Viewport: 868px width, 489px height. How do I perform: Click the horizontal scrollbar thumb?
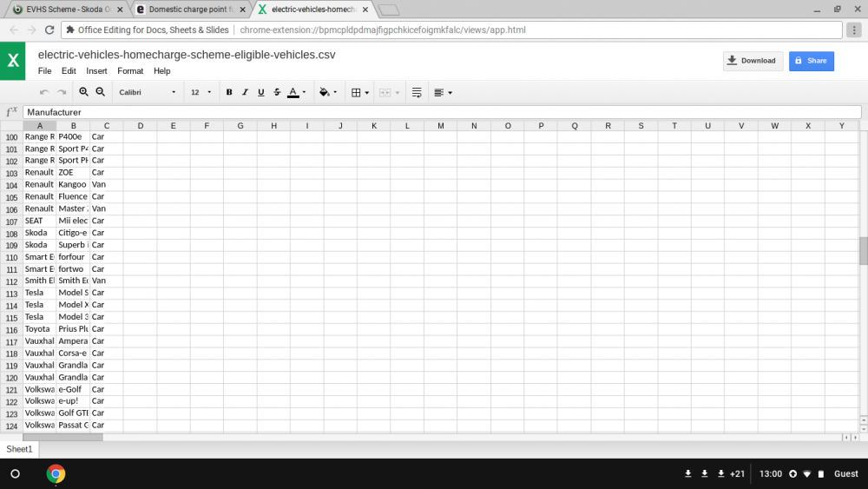pyautogui.click(x=63, y=438)
